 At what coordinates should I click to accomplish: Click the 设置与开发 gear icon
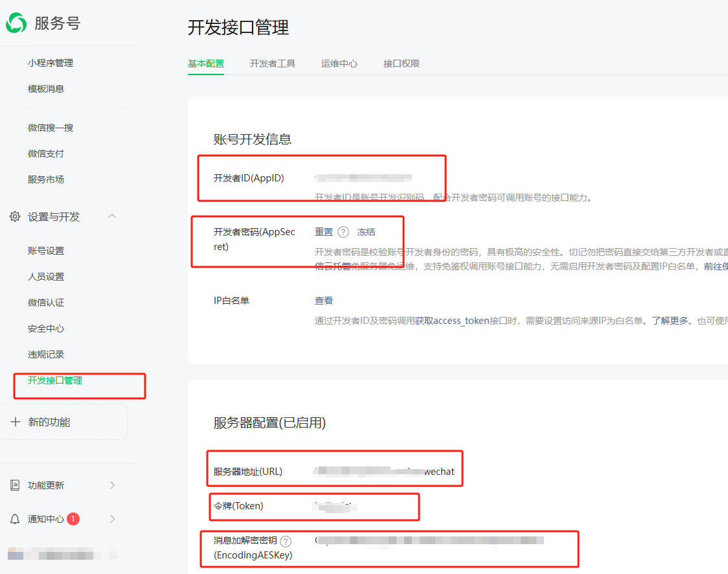[15, 216]
